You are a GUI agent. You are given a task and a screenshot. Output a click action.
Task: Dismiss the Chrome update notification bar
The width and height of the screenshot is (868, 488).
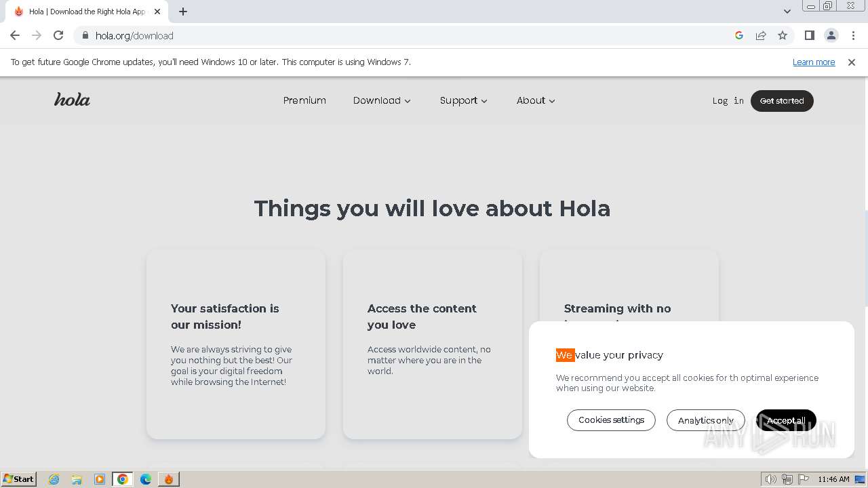pos(852,62)
